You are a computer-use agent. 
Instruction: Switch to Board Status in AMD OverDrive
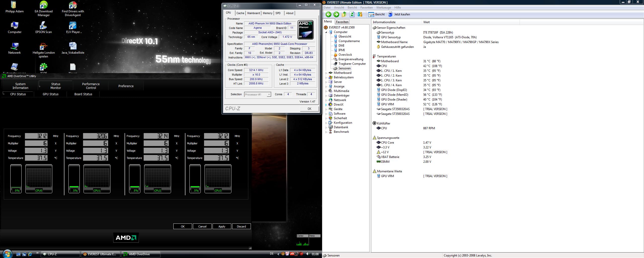pos(83,94)
